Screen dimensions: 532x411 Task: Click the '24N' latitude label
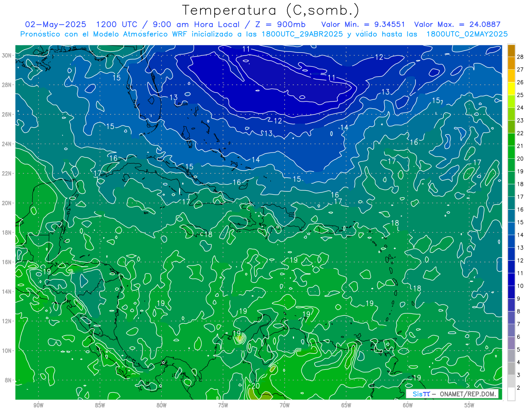(x=7, y=144)
